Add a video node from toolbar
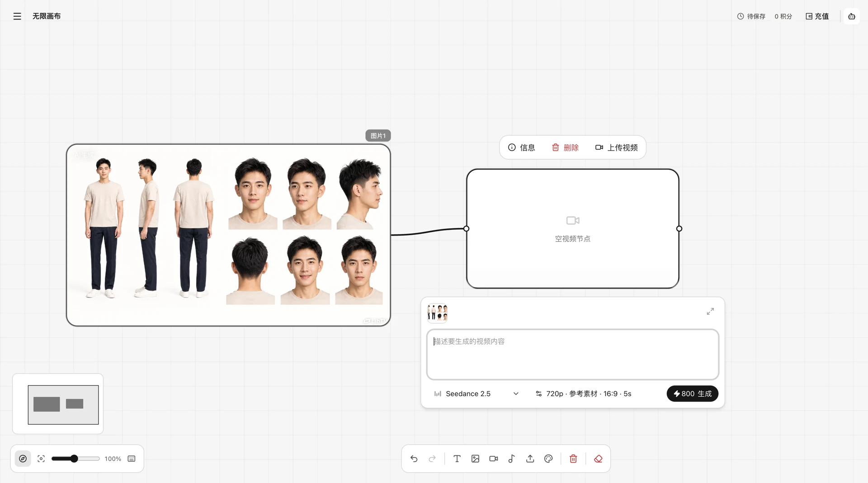Image resolution: width=868 pixels, height=483 pixels. [494, 459]
